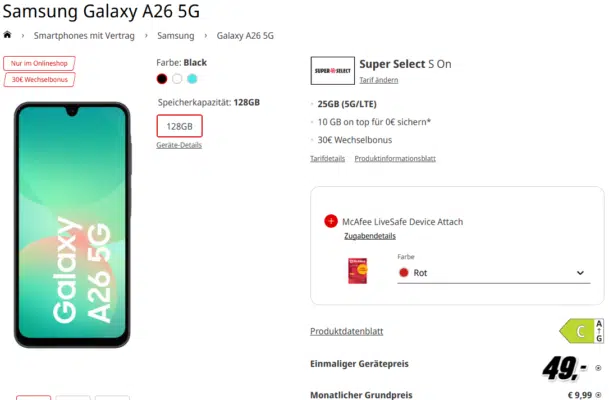Open the Smartphones mit Vertrag breadcrumb
This screenshot has width=609, height=400.
(x=84, y=36)
